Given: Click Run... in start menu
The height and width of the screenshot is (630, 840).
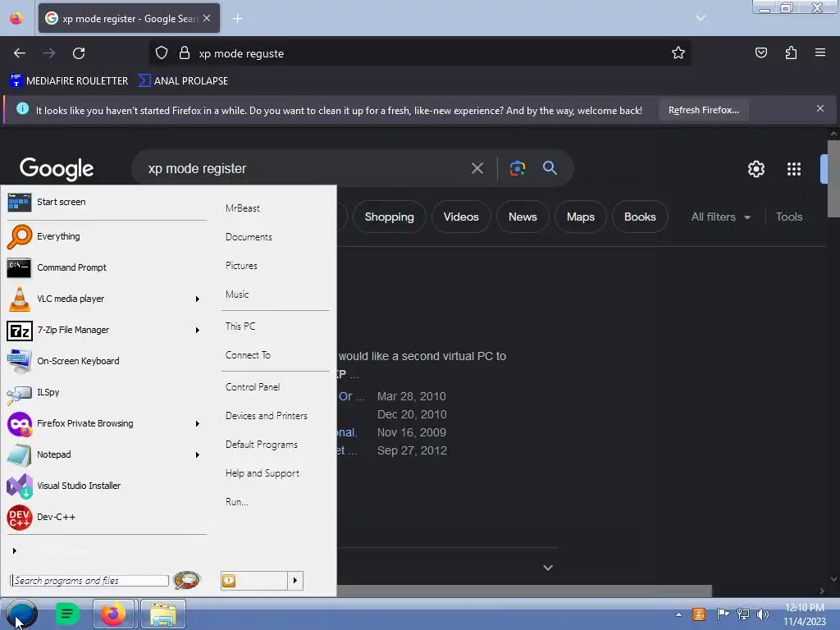Looking at the screenshot, I should (237, 502).
